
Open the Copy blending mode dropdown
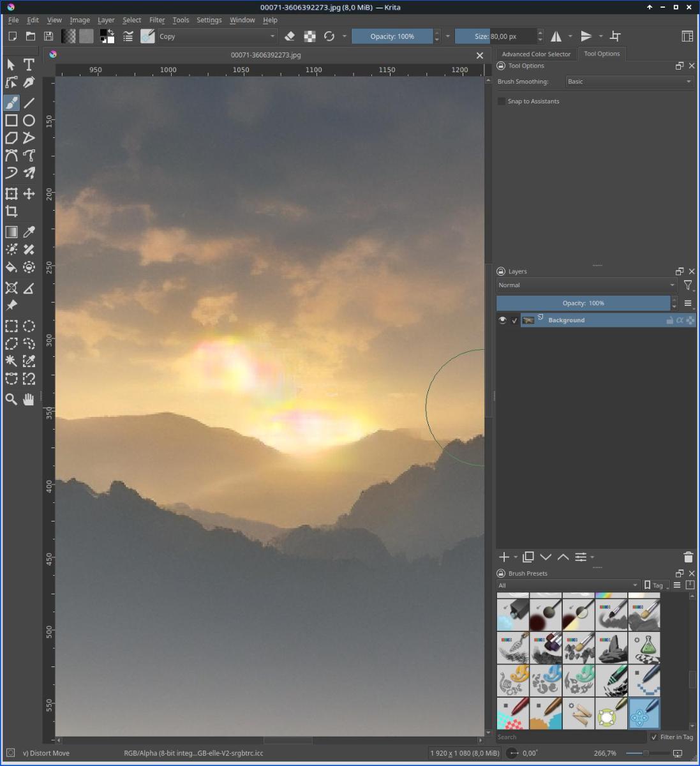click(217, 36)
